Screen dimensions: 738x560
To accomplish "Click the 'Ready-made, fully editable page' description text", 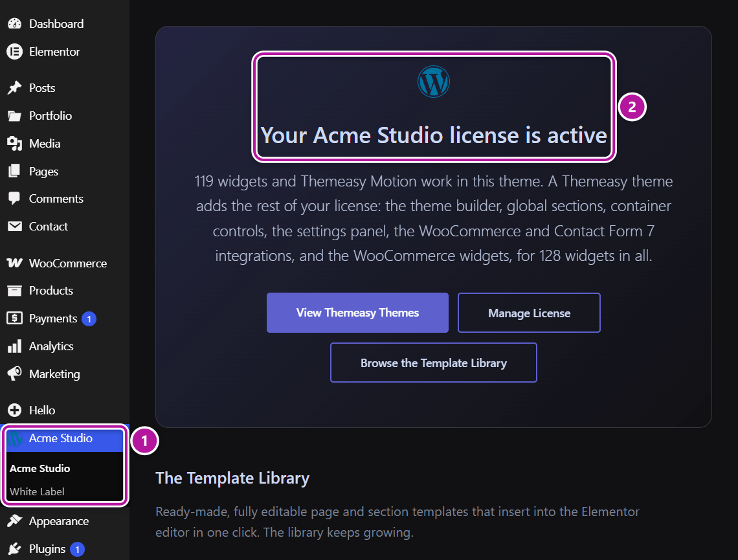I will [x=397, y=522].
